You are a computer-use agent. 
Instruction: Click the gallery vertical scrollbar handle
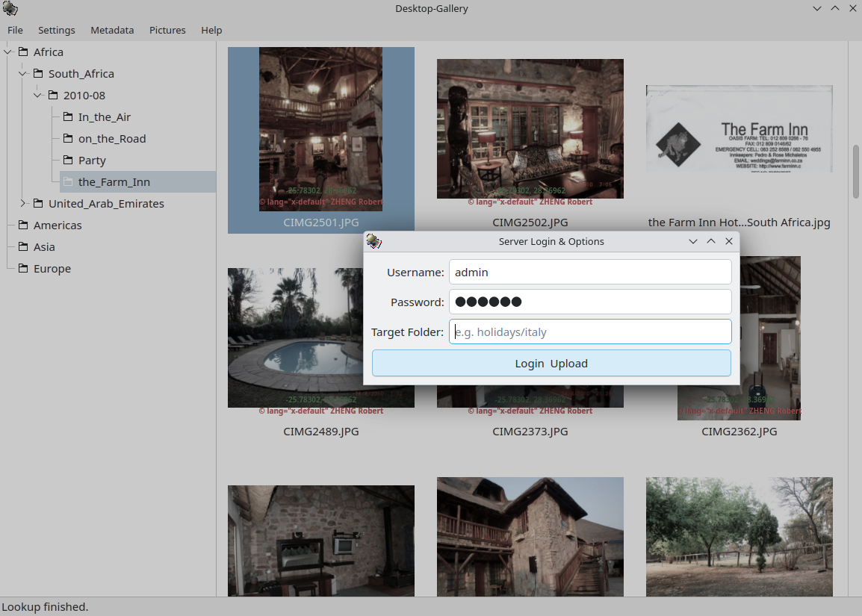pos(855,172)
